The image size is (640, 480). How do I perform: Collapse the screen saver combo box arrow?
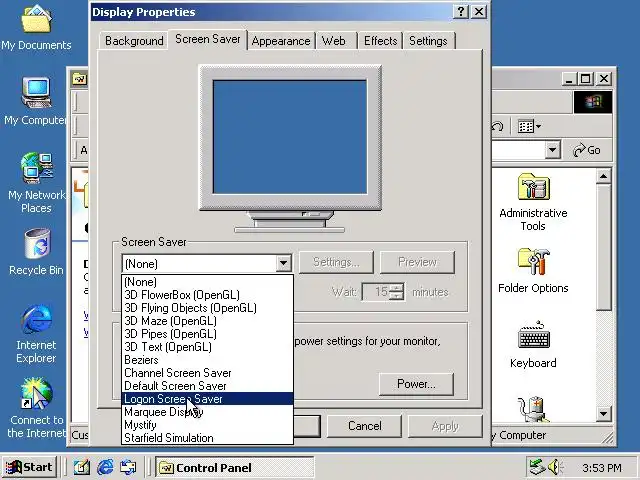283,263
